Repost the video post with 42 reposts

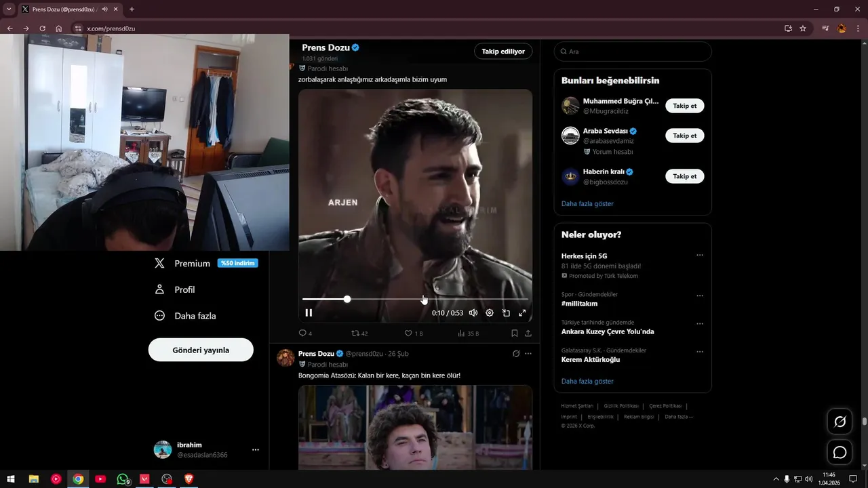pos(359,333)
